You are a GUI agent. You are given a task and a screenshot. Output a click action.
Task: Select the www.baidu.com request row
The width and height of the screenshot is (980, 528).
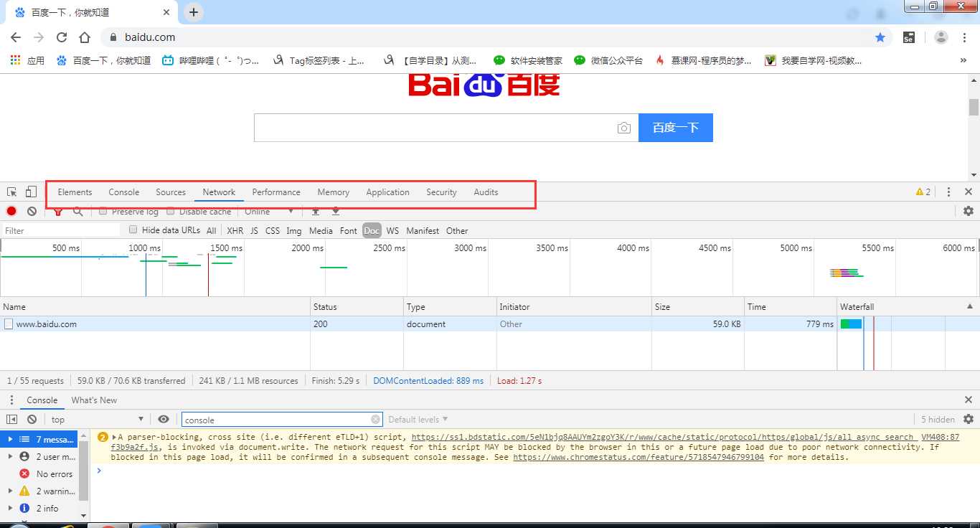489,324
